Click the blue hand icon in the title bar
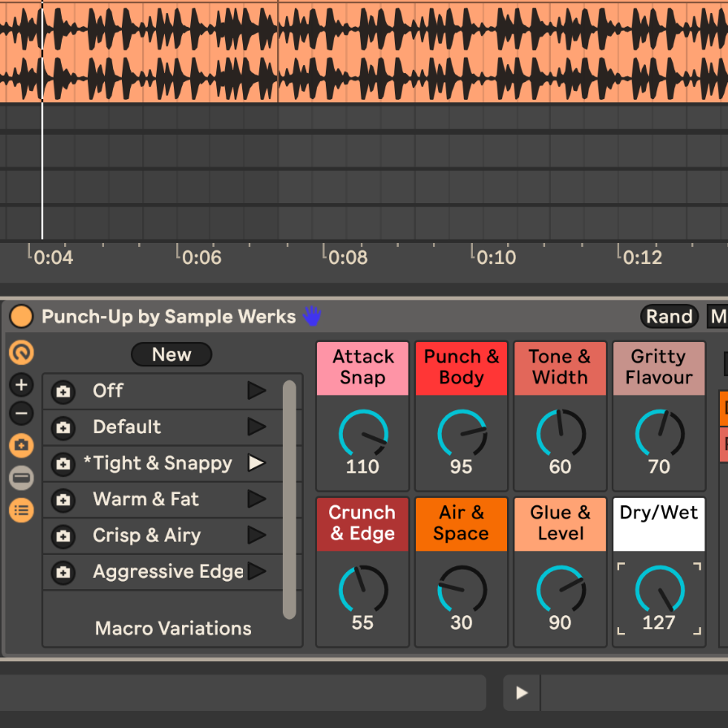728x728 pixels. (x=312, y=316)
